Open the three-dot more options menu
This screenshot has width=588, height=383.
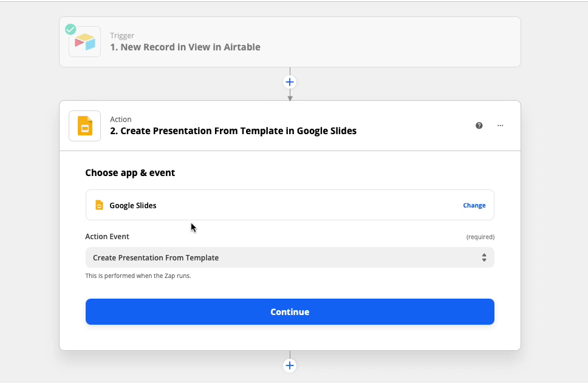pos(501,126)
